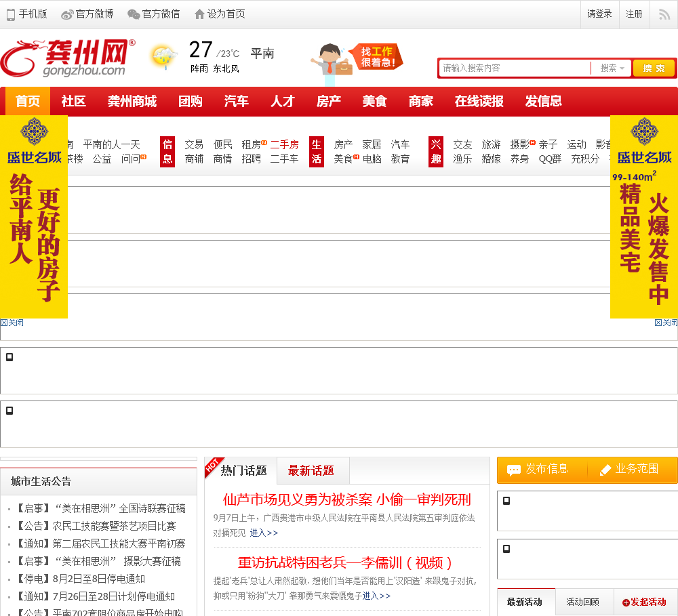Viewport: 678px width, 616px height.
Task: Open the QQ群 link
Action: [x=550, y=159]
